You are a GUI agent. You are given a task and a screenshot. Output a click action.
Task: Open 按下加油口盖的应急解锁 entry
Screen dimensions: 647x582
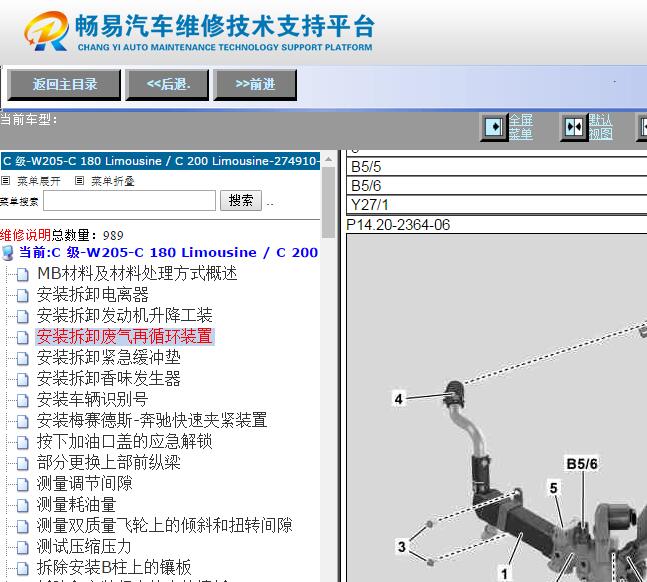pos(125,441)
